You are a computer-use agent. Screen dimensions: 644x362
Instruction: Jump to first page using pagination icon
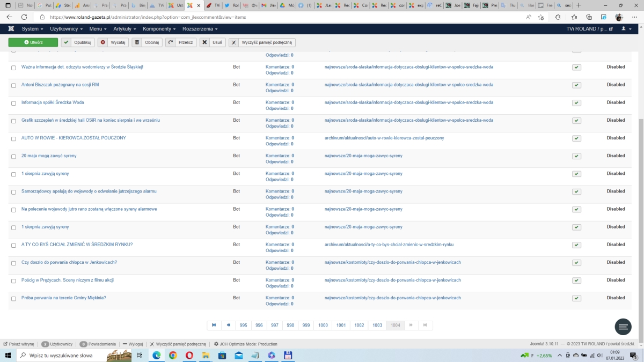(214, 325)
